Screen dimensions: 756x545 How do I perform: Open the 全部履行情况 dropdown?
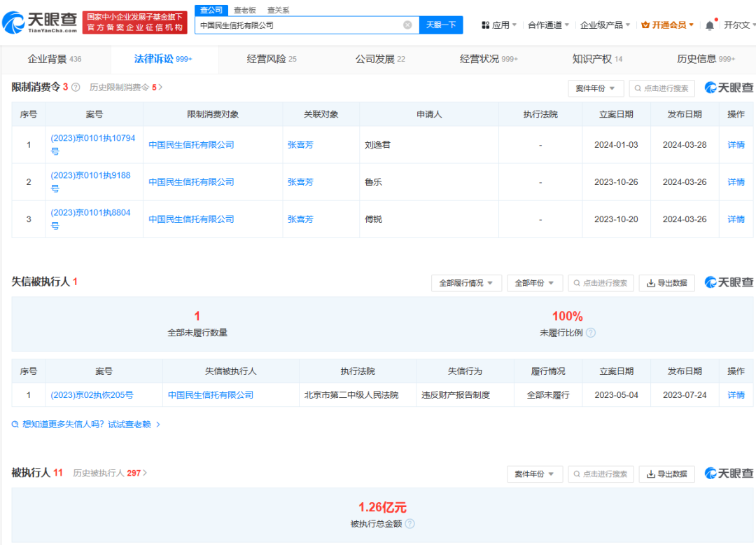465,283
